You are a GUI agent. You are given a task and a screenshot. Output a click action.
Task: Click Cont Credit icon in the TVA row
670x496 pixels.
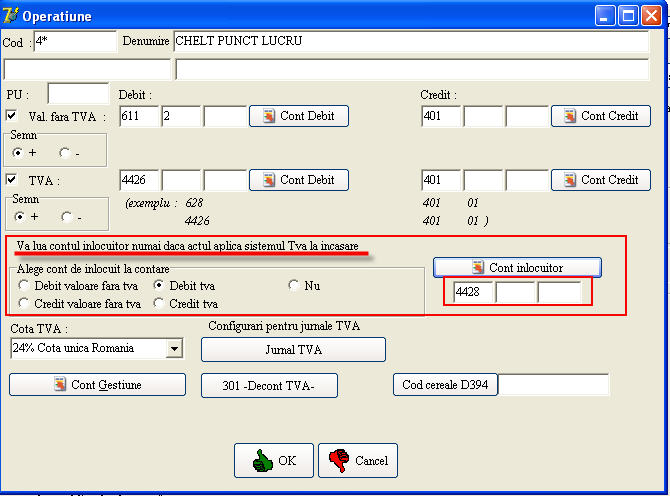[569, 180]
